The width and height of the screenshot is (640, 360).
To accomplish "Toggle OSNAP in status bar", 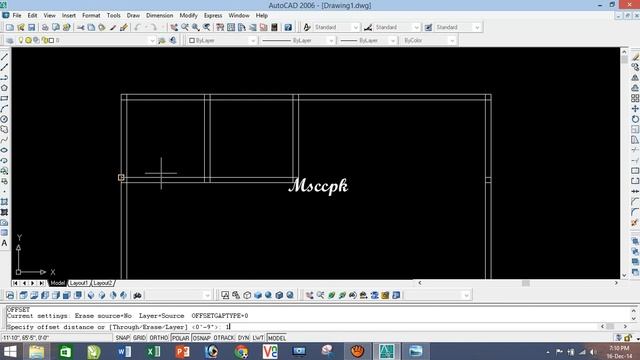I will click(201, 338).
